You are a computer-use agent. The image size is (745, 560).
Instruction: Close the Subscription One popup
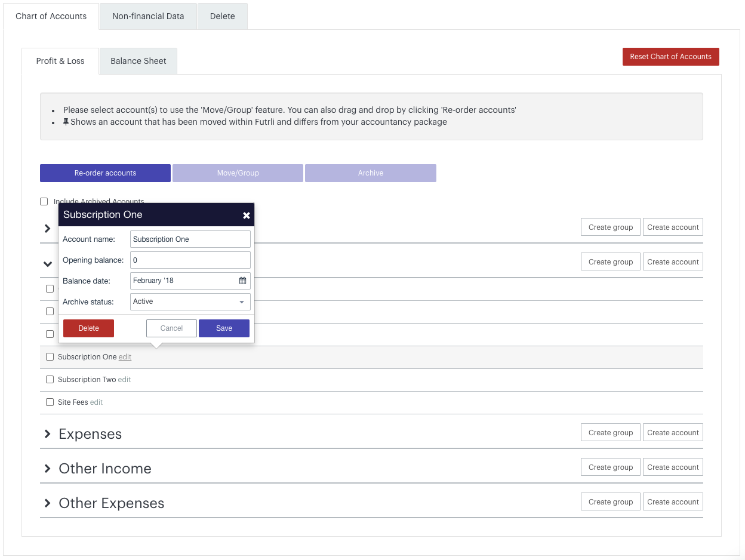[247, 216]
